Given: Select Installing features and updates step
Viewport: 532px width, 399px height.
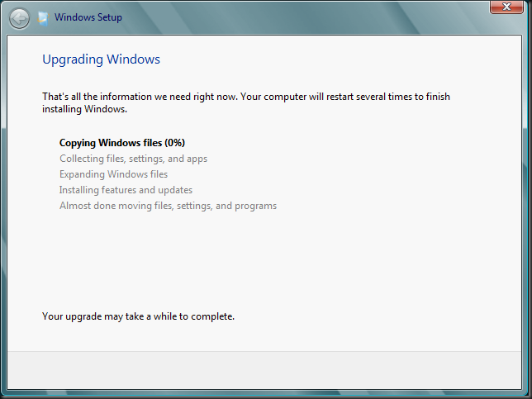Looking at the screenshot, I should [126, 190].
